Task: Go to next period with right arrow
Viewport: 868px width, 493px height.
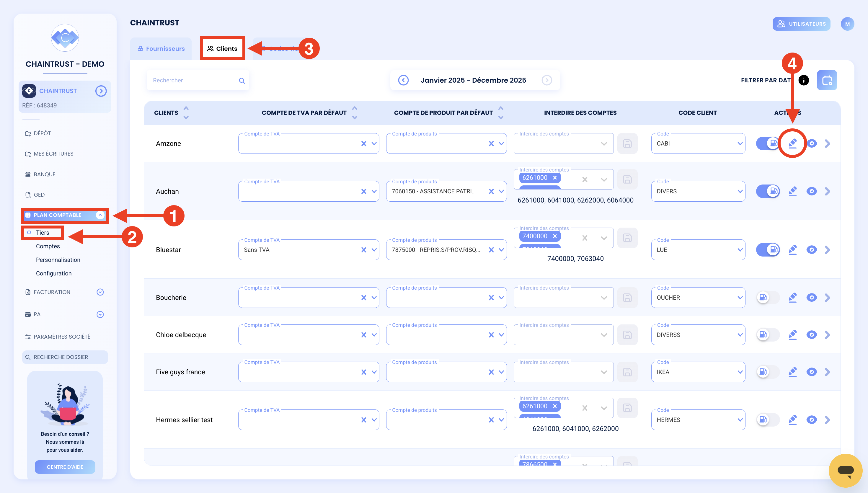Action: [547, 80]
